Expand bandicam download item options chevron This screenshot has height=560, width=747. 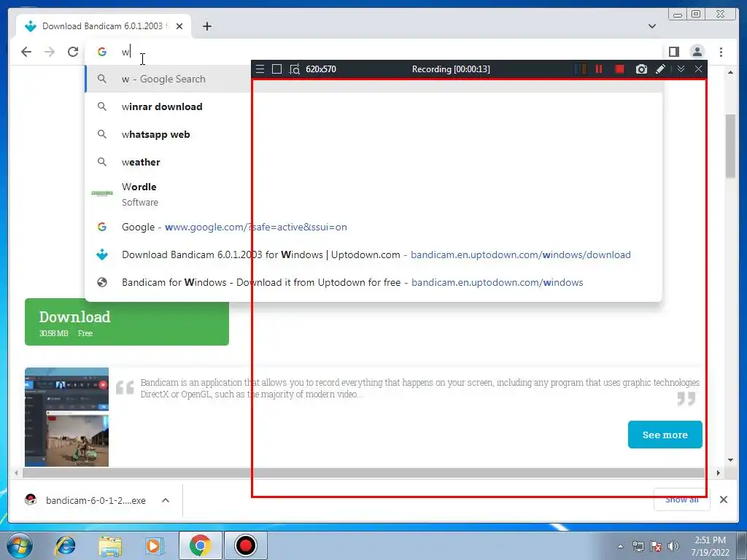(x=166, y=500)
